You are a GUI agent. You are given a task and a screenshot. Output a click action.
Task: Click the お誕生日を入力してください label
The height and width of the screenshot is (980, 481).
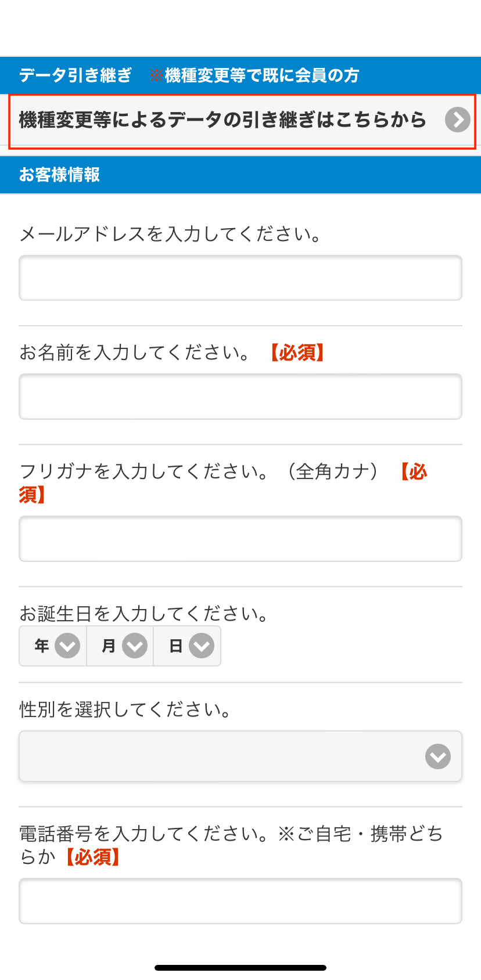tap(143, 613)
